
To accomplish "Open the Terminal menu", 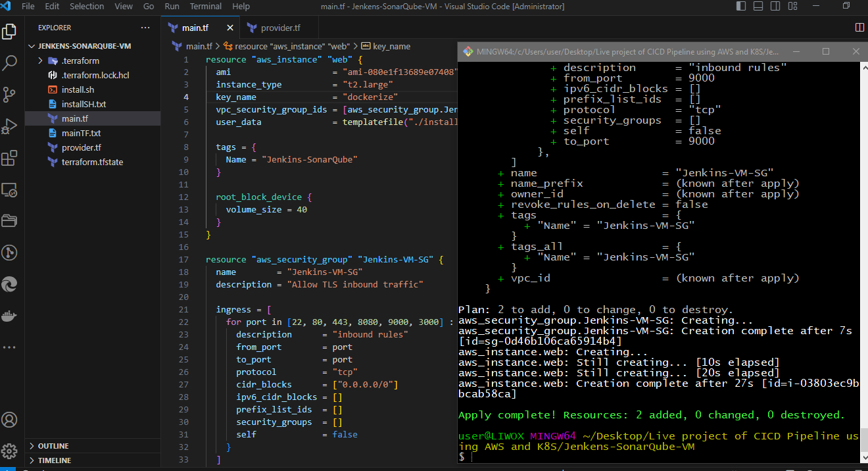I will coord(205,7).
